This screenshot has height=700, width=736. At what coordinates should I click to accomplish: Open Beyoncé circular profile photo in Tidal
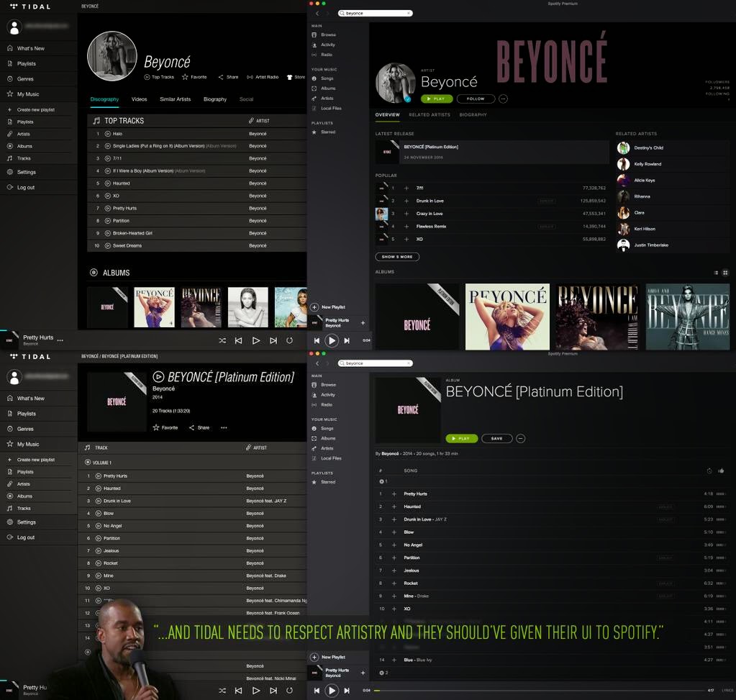point(112,56)
